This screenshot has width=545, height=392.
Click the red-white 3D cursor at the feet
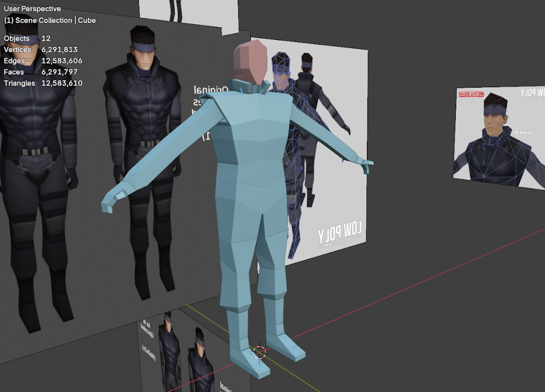(259, 352)
